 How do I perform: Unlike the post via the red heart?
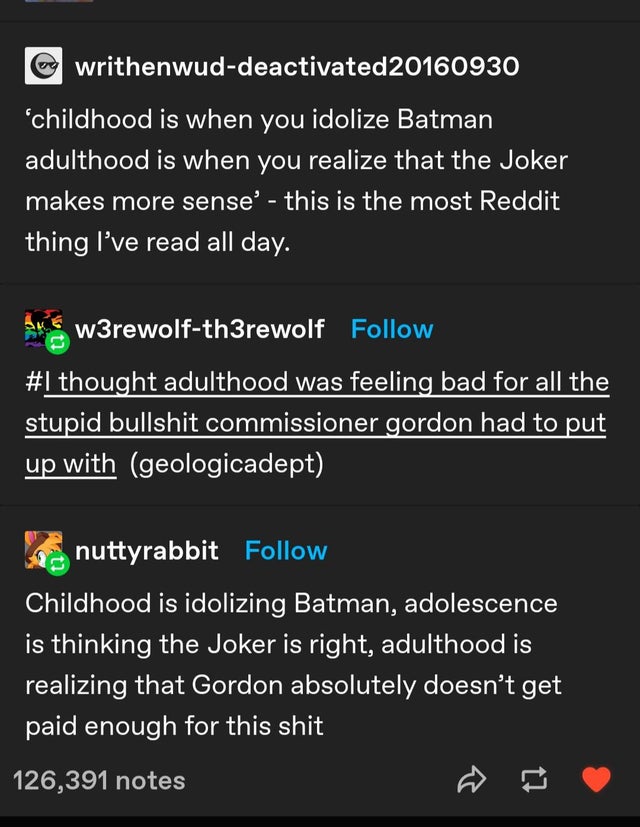596,779
